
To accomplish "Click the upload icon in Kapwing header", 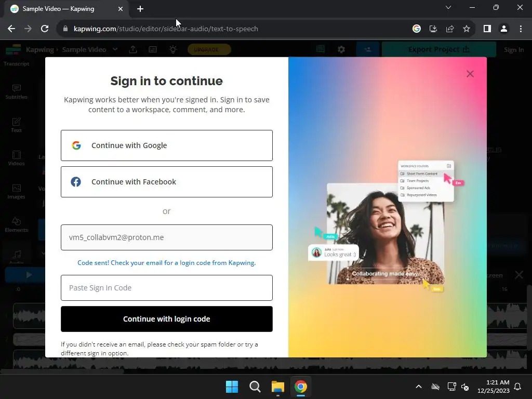I will click(x=133, y=49).
